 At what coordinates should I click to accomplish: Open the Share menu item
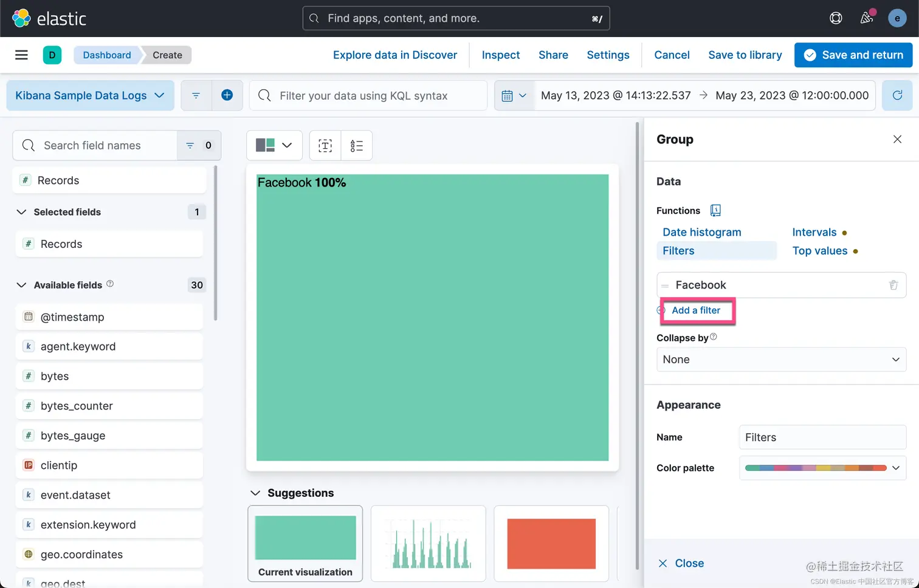553,55
